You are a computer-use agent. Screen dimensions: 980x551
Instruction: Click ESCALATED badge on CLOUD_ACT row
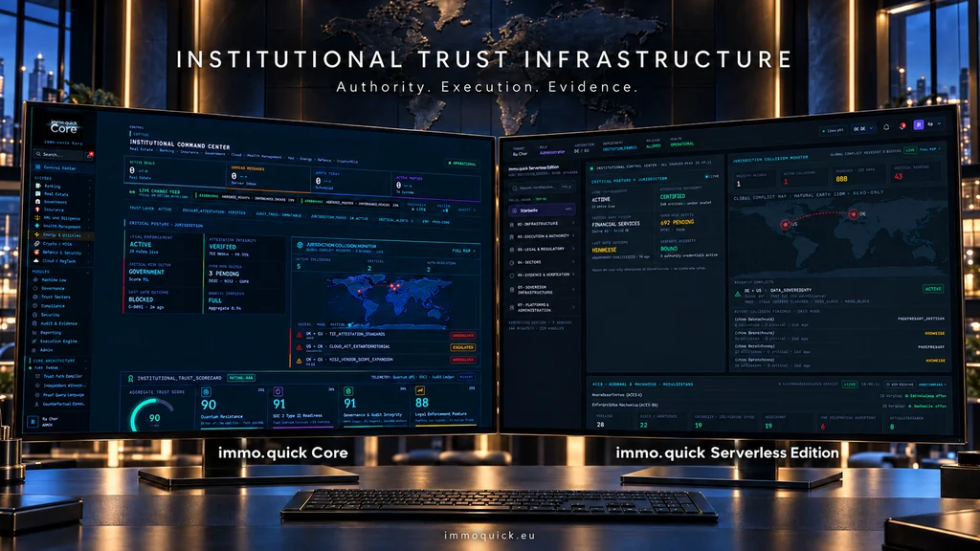463,347
